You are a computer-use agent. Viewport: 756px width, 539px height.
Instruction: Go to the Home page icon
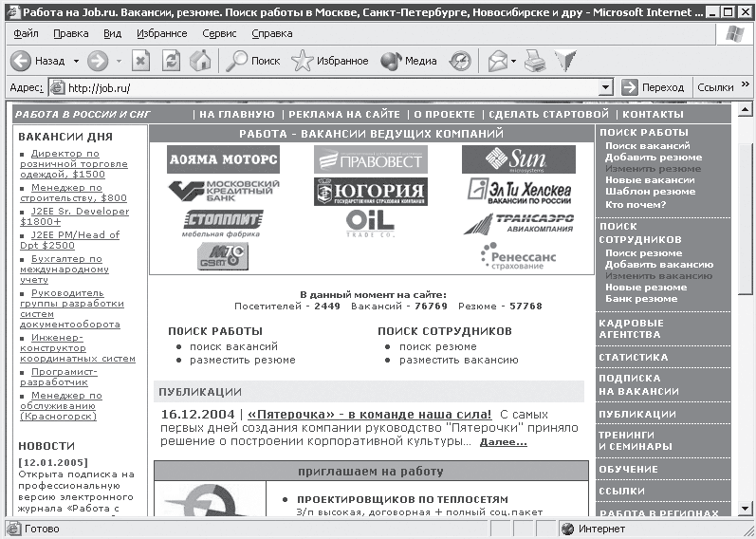pyautogui.click(x=200, y=61)
